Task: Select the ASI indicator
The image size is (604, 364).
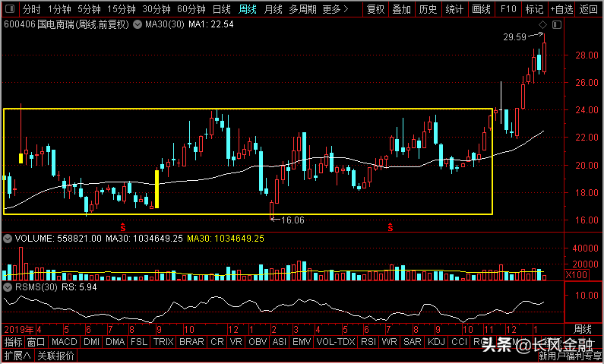Action: click(x=280, y=342)
